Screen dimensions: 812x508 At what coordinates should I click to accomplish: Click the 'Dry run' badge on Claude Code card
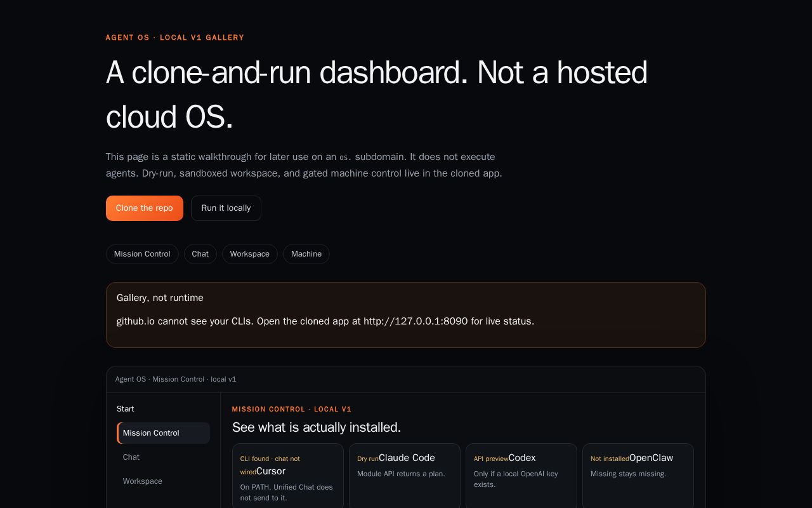368,458
